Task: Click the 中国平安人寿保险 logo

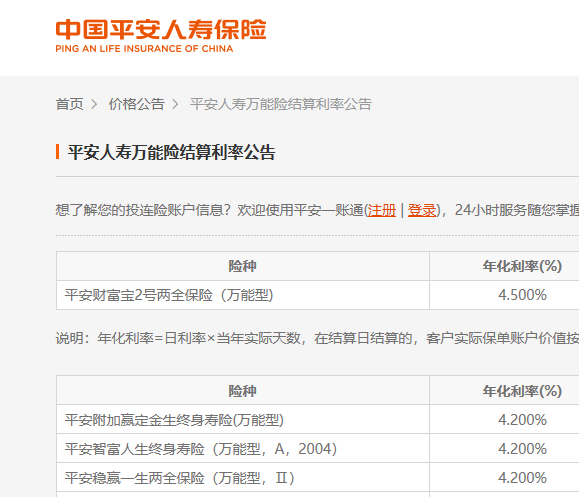Action: 161,35
